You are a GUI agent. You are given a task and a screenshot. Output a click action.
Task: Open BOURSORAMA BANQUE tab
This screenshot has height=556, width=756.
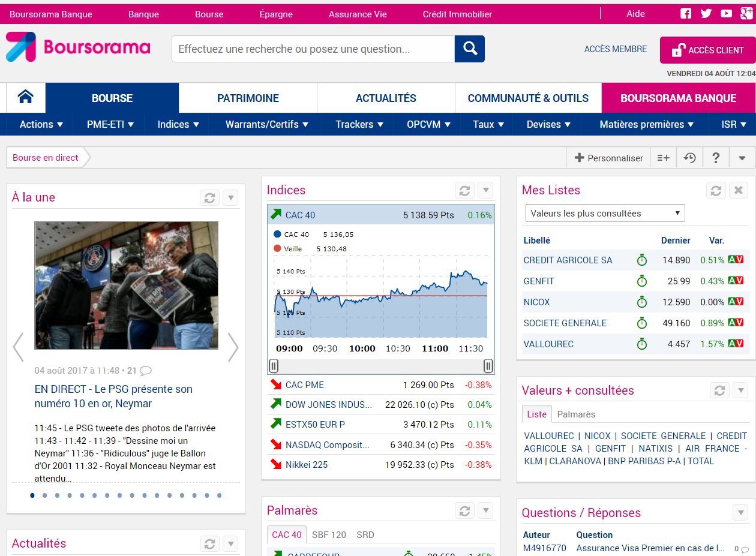click(x=678, y=98)
